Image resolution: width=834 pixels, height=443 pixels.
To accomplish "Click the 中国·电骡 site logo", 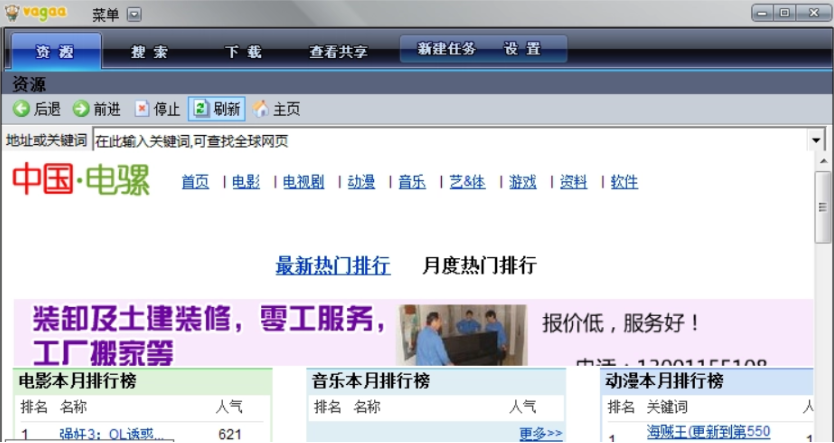I will (x=81, y=180).
